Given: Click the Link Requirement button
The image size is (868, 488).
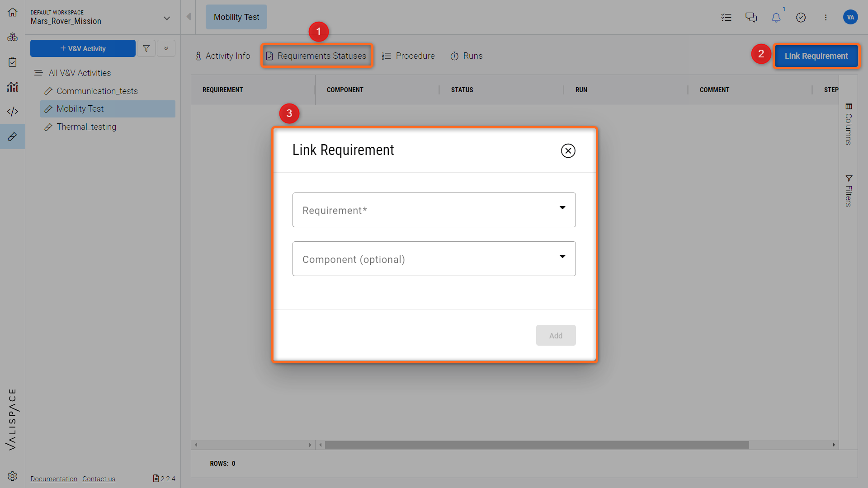Looking at the screenshot, I should pos(816,56).
